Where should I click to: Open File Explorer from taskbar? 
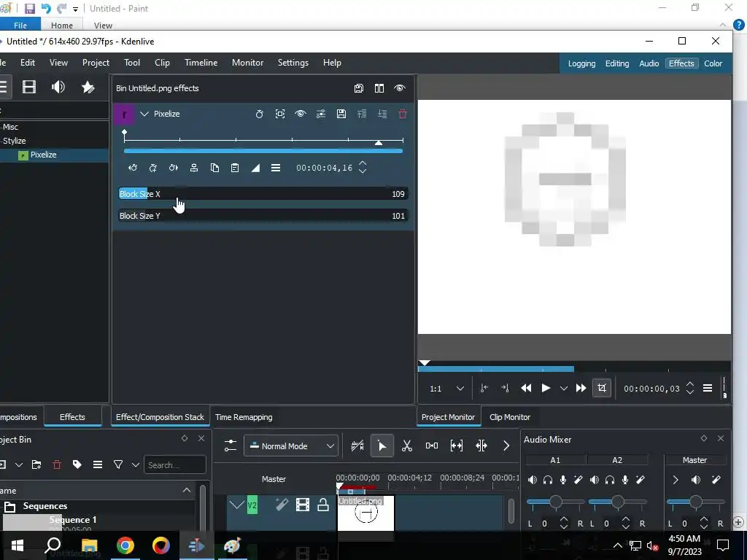89,545
